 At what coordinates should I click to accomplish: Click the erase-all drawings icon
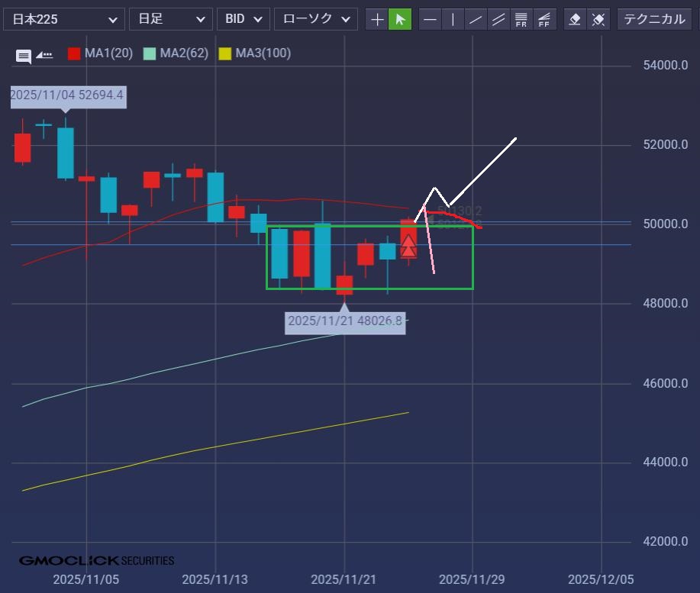599,19
